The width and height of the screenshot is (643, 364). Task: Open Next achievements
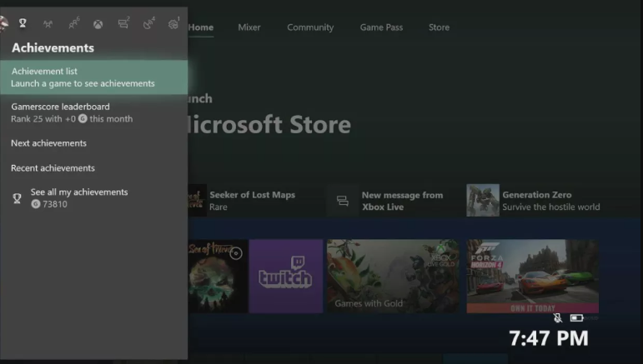(94, 143)
